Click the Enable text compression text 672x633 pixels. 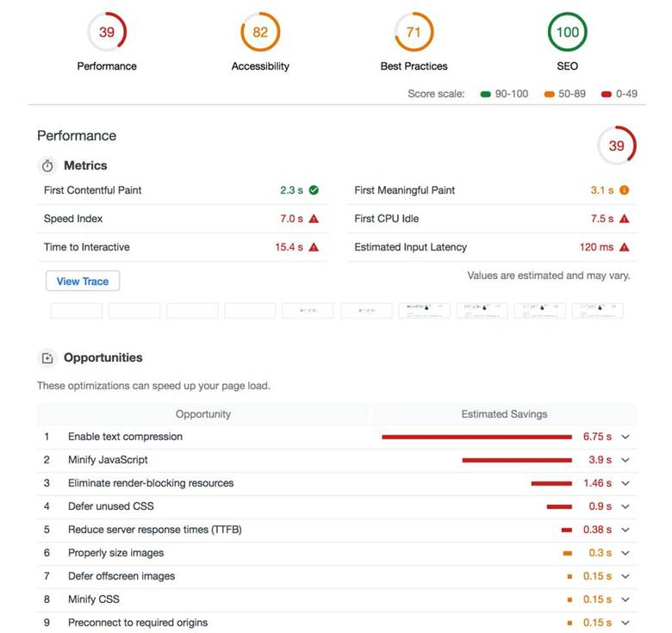(x=125, y=437)
